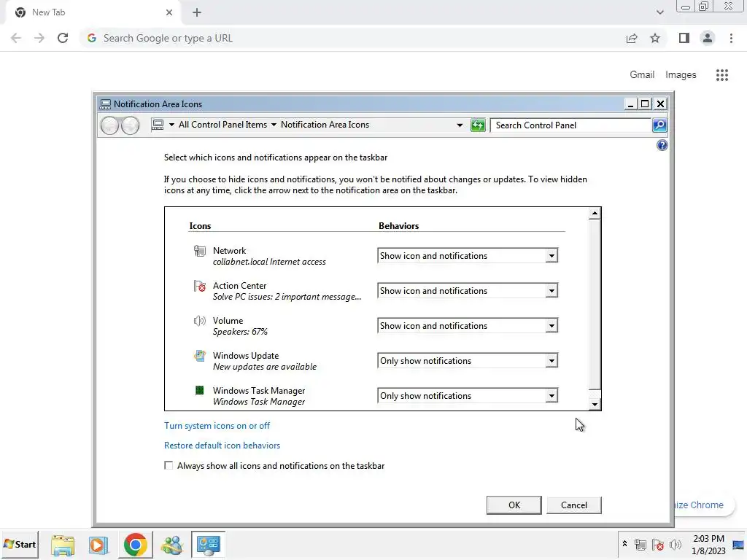Open Chrome three-dot menu
Screen dimensions: 747x560
(x=731, y=38)
